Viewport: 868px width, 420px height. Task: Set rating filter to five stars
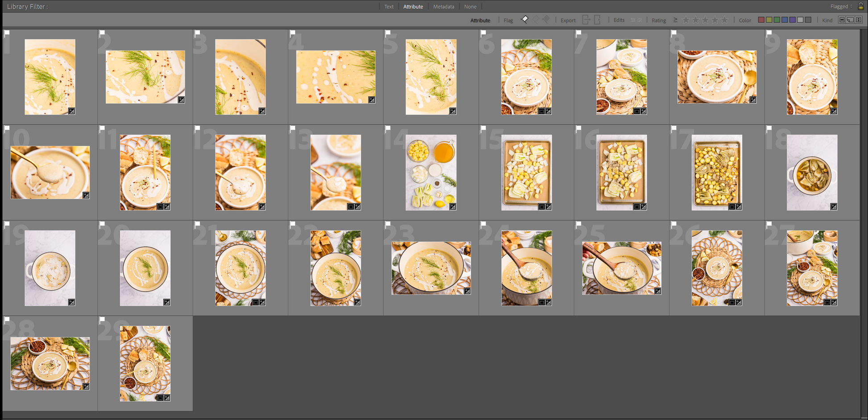point(725,20)
